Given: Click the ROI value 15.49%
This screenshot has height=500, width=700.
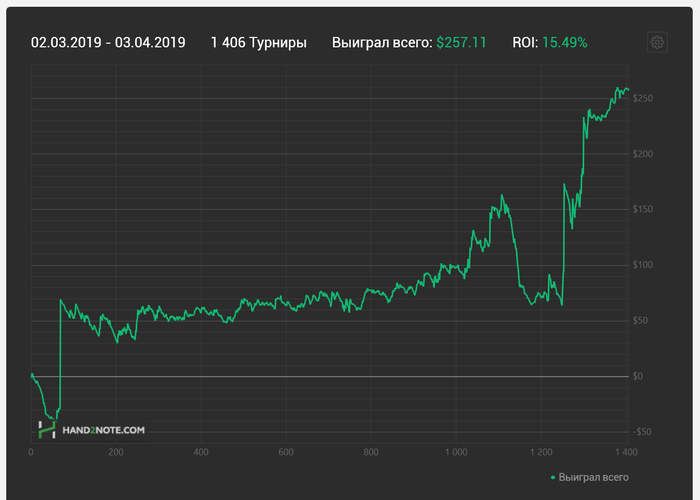Looking at the screenshot, I should [x=565, y=42].
